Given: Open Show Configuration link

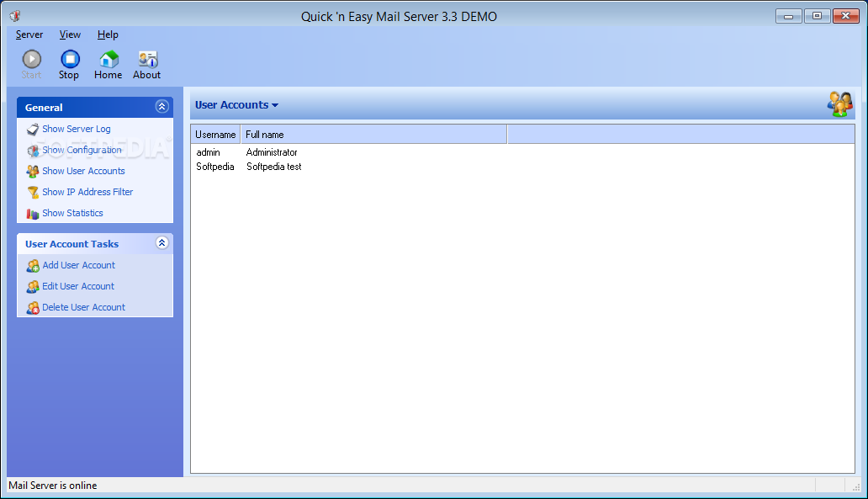Looking at the screenshot, I should [x=82, y=150].
